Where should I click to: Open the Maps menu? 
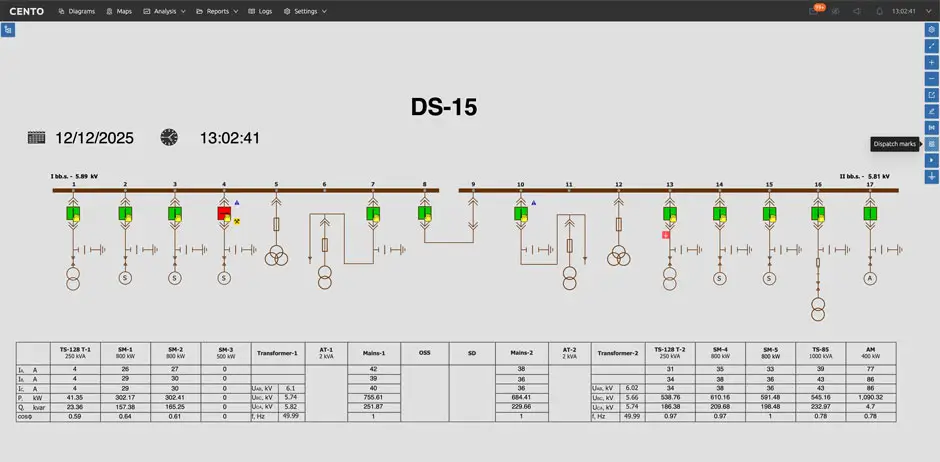pos(119,11)
